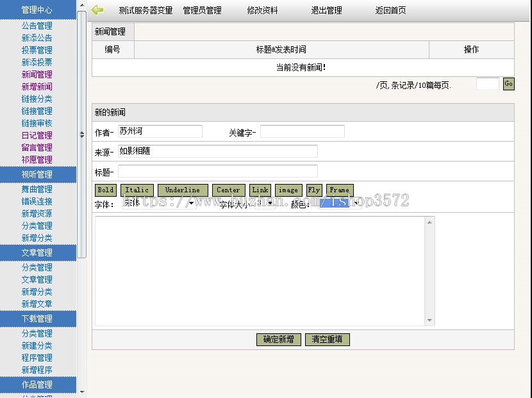This screenshot has width=532, height=398.
Task: Focus the 关键字 keyword input field
Action: pos(303,131)
